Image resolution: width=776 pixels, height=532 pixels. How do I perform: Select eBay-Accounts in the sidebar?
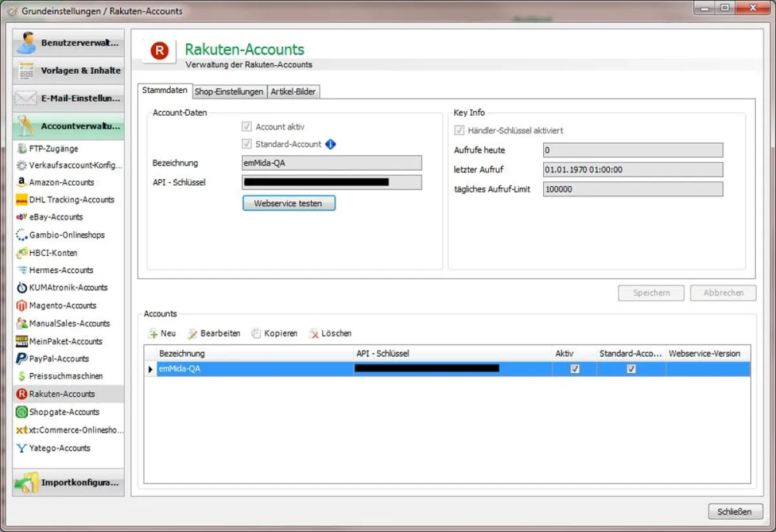coord(56,217)
